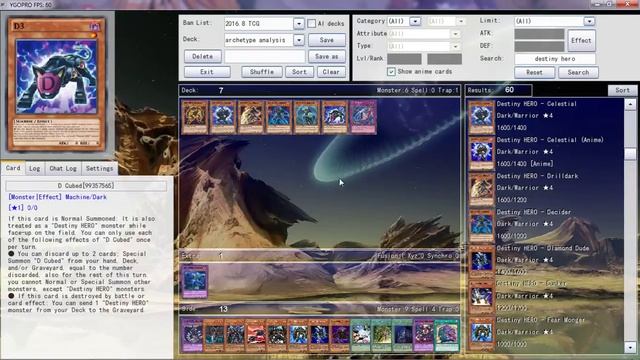
Task: Open the Chat Log tab
Action: click(63, 168)
